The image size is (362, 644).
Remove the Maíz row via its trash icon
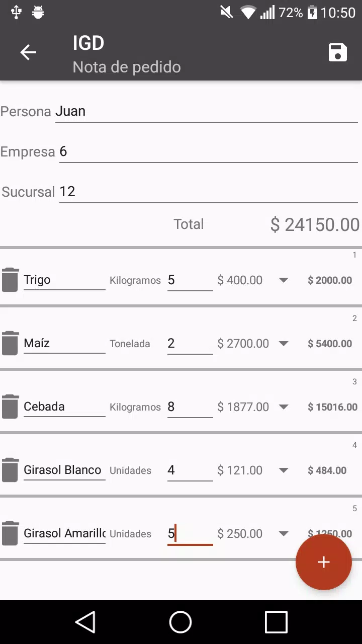[x=10, y=343]
